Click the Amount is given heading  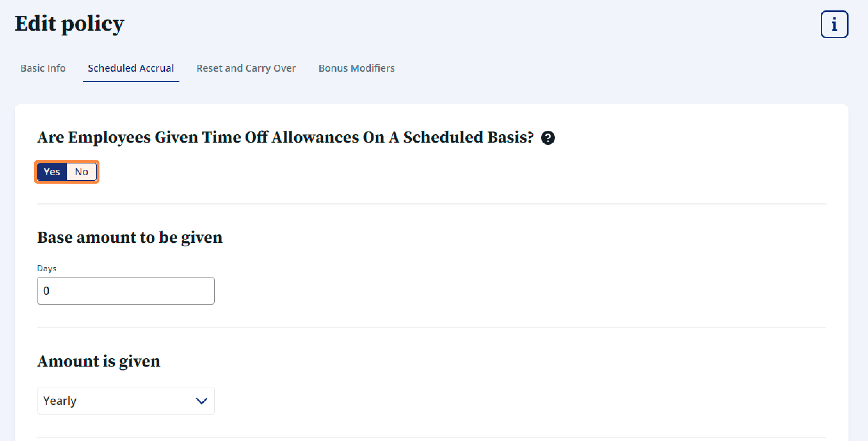(x=98, y=361)
